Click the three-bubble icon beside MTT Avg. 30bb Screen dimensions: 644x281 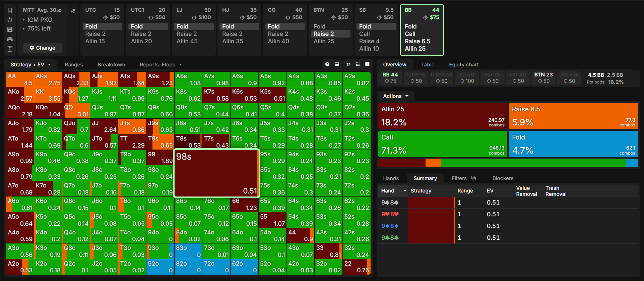pyautogui.click(x=73, y=11)
